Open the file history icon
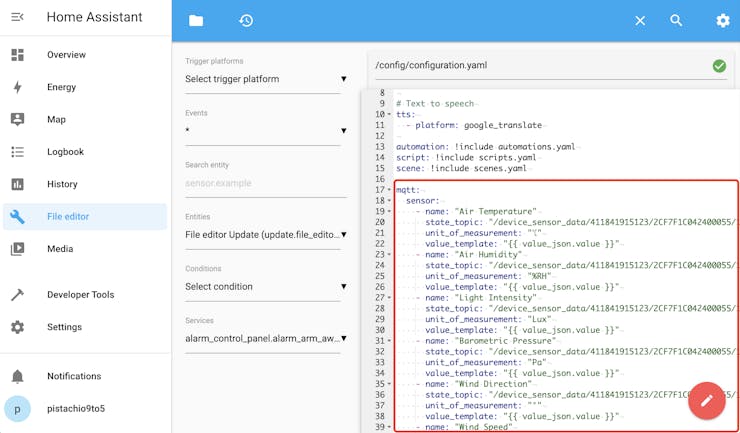 [246, 21]
